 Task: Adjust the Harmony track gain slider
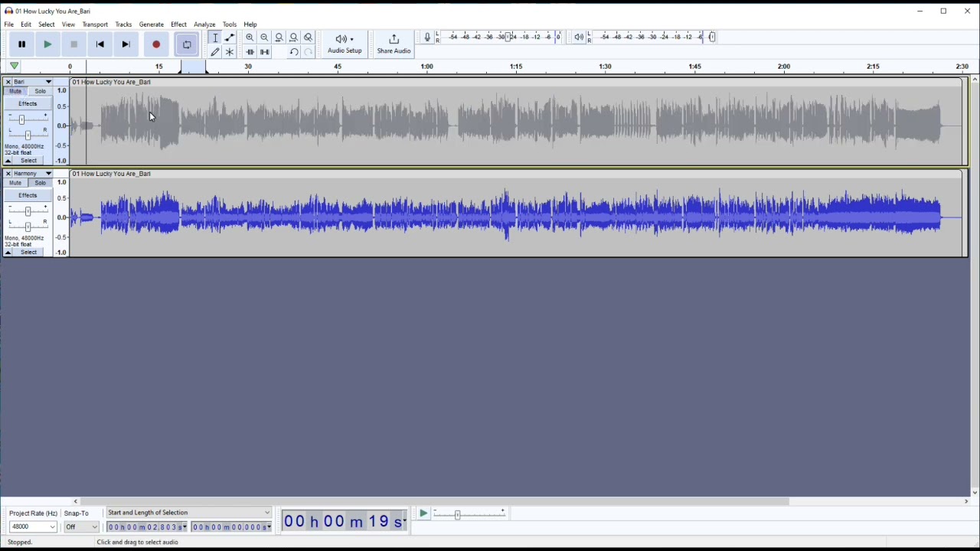coord(28,211)
